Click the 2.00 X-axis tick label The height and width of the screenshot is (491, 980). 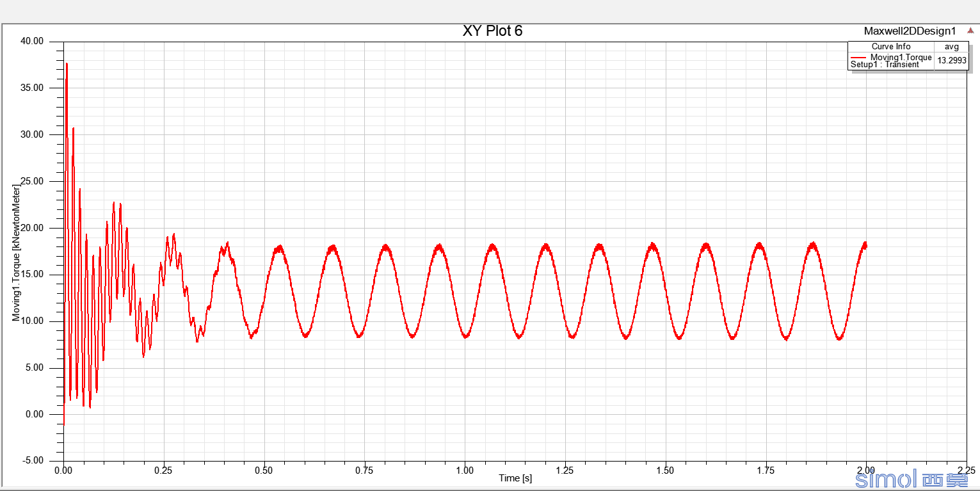pyautogui.click(x=867, y=470)
